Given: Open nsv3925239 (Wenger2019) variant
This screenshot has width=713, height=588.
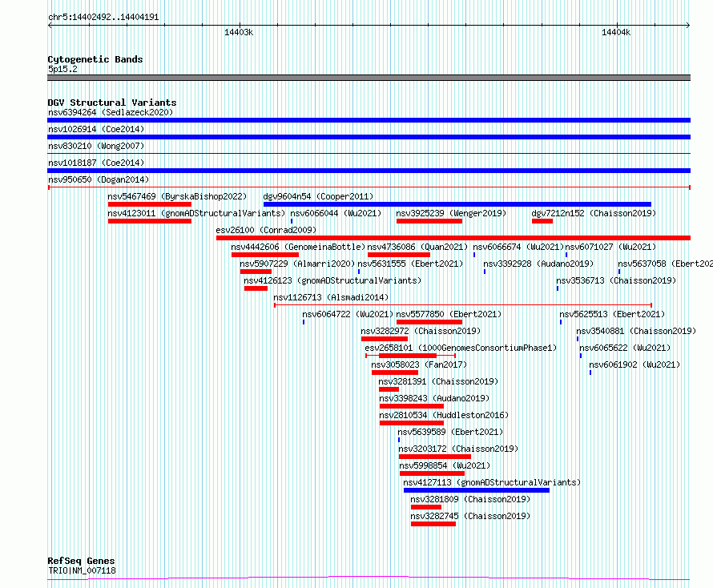Looking at the screenshot, I should [x=450, y=213].
